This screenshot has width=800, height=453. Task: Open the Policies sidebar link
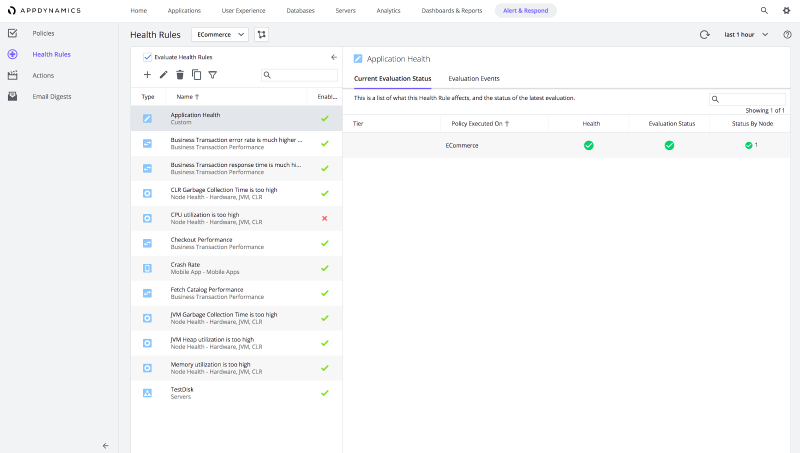(43, 33)
